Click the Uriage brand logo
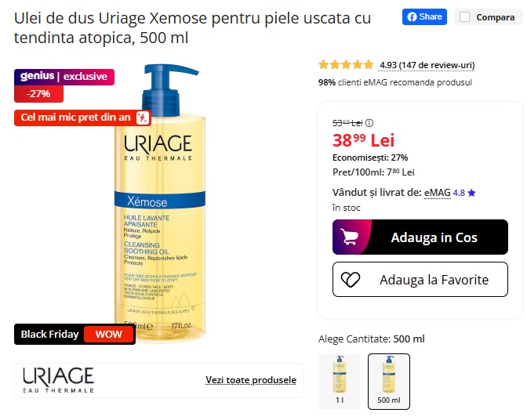 (58, 380)
